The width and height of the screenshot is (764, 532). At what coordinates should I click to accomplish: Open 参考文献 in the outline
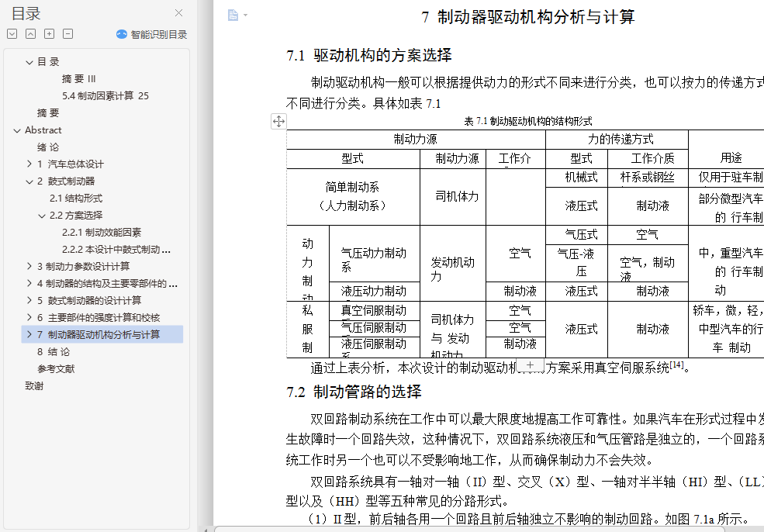56,369
